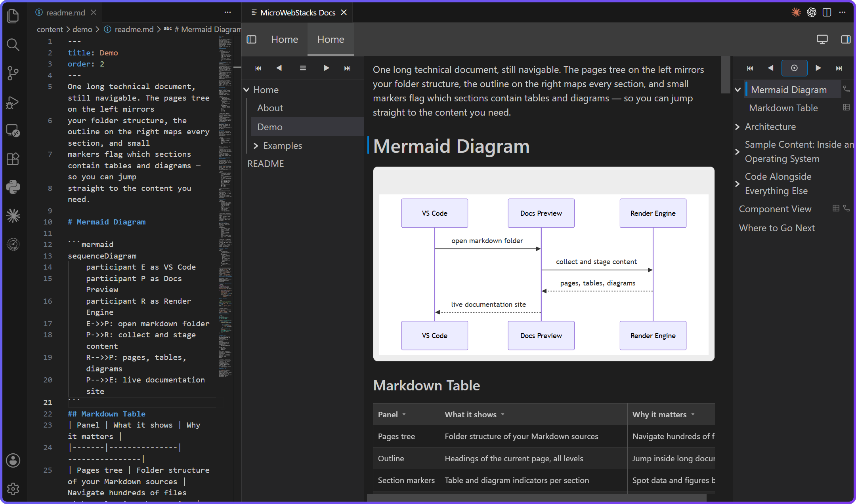Image resolution: width=856 pixels, height=504 pixels.
Task: Expand Architecture in outline
Action: (x=738, y=127)
